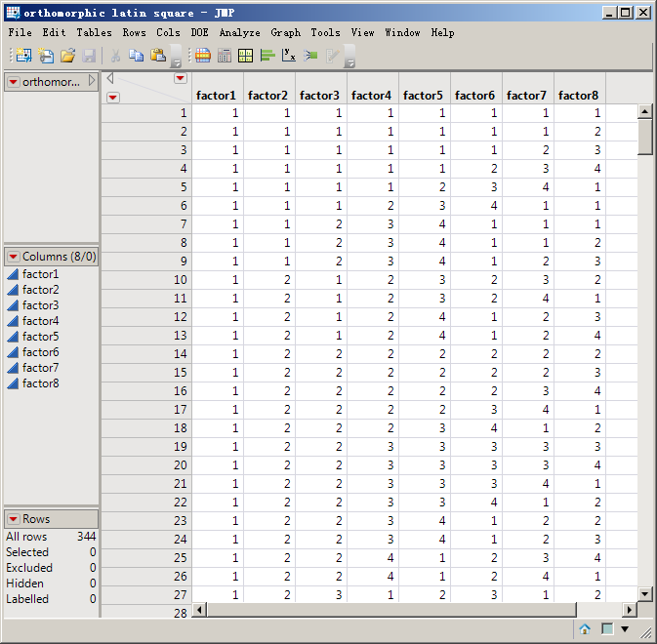The image size is (657, 644).
Task: Click vertical scrollbar down arrow
Action: (x=645, y=593)
